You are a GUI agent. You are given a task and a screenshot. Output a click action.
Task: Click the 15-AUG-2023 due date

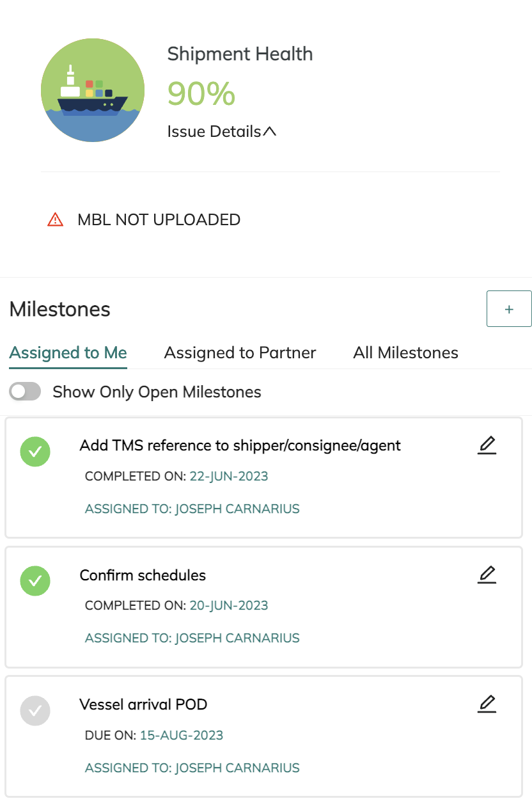click(182, 735)
